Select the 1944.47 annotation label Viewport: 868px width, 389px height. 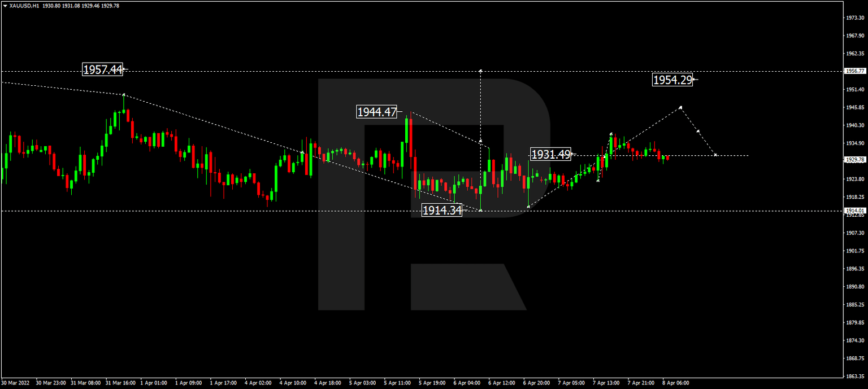click(377, 112)
